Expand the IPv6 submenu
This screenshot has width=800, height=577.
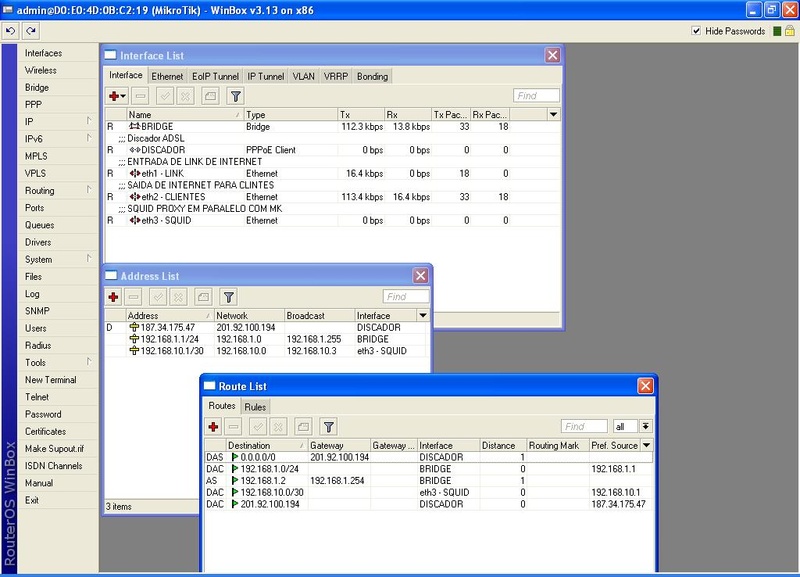point(89,138)
